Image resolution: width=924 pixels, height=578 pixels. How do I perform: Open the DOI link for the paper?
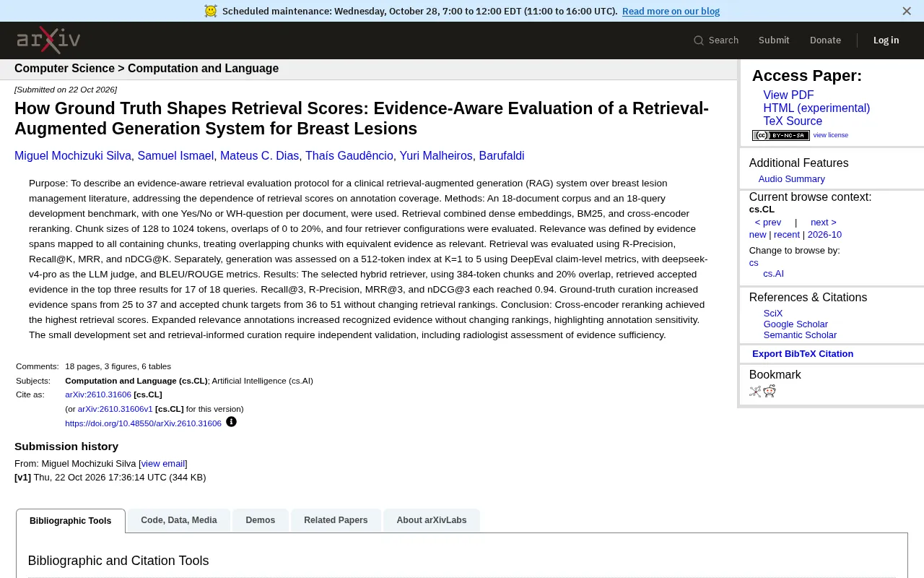[143, 423]
